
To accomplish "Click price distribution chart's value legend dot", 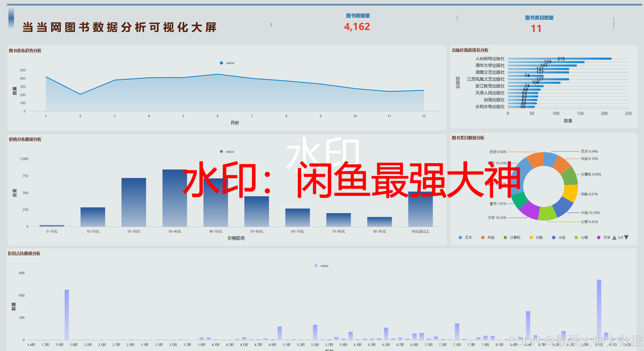I will click(221, 152).
